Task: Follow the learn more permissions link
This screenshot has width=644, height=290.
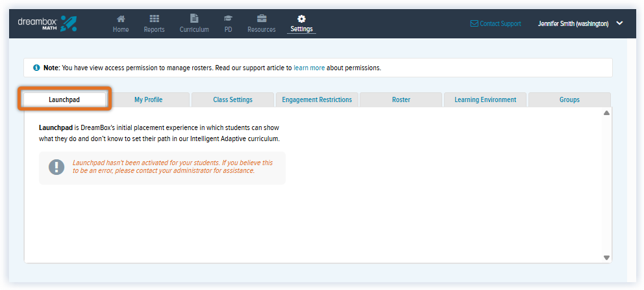Action: (309, 68)
